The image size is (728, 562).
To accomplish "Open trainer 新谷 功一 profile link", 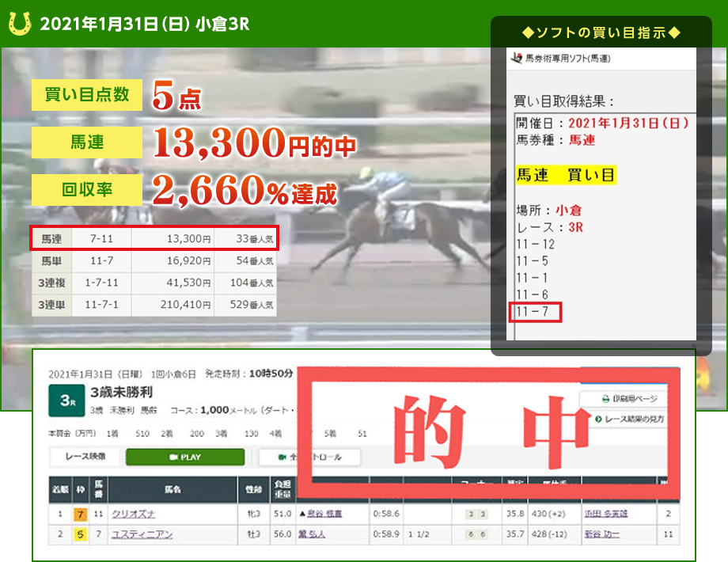I will point(601,534).
